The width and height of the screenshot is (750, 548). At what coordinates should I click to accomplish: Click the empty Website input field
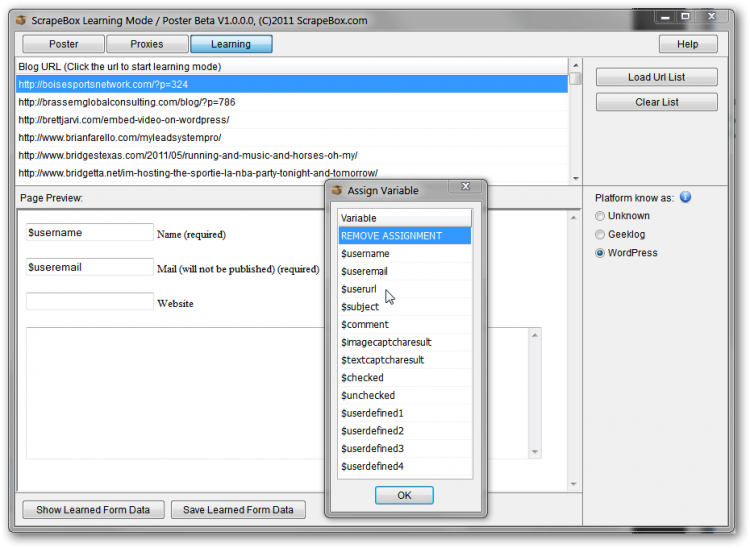(89, 301)
